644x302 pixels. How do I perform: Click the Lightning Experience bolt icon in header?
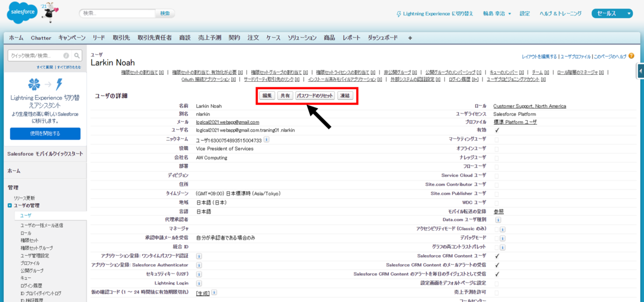tap(398, 13)
